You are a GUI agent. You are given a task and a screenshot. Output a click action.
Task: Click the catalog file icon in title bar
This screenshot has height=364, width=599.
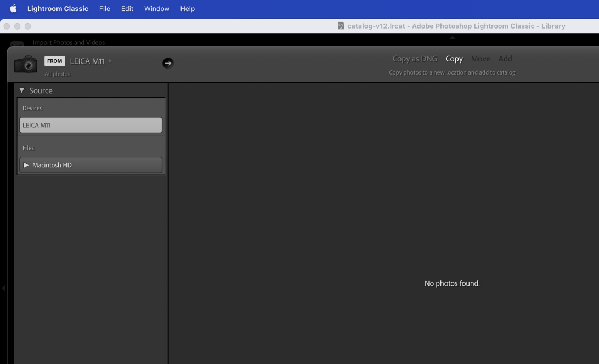click(341, 26)
